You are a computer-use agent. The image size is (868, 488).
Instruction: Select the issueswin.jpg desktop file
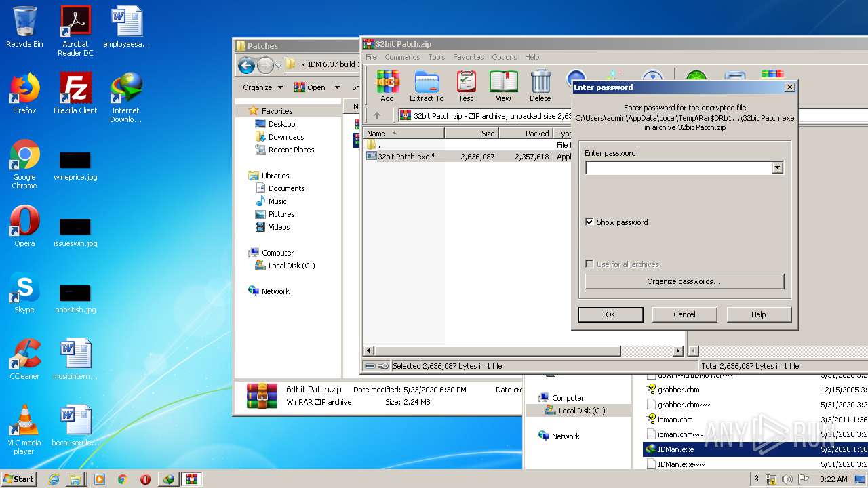point(75,232)
